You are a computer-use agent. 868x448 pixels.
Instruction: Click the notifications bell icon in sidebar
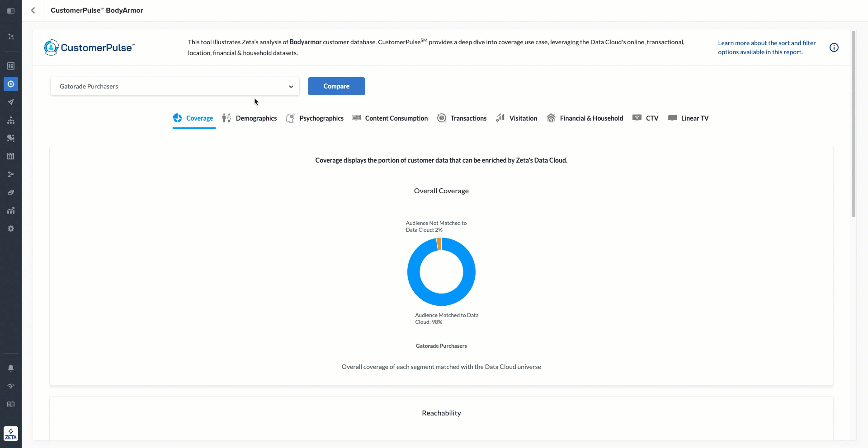click(x=11, y=368)
